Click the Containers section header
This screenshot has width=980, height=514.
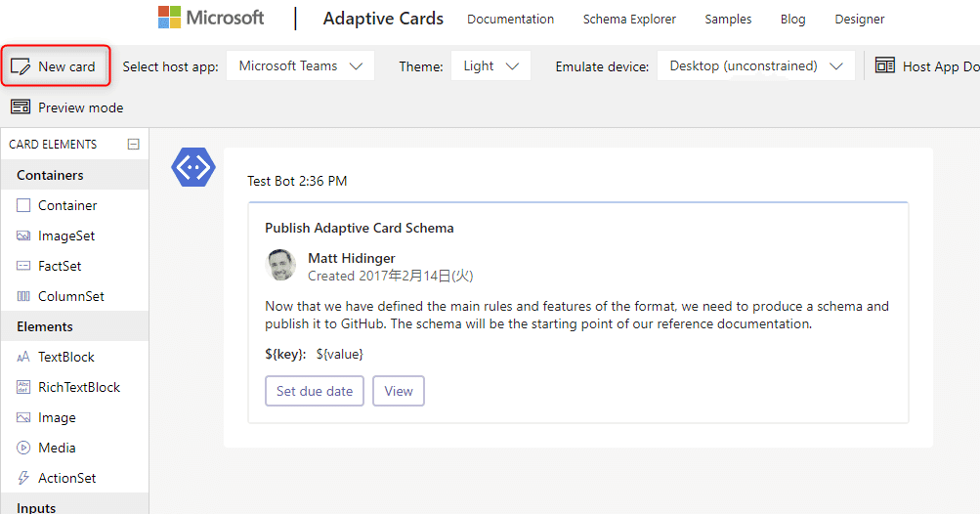tap(74, 175)
